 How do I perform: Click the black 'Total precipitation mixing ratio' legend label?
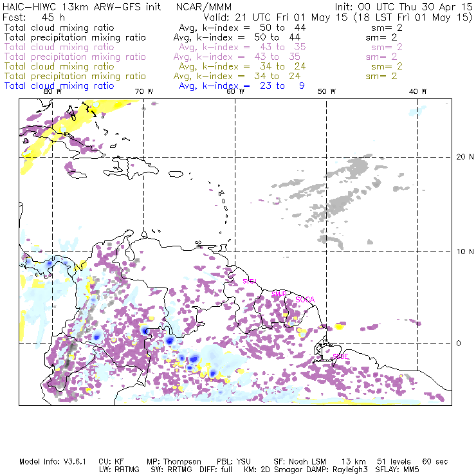pyautogui.click(x=75, y=37)
